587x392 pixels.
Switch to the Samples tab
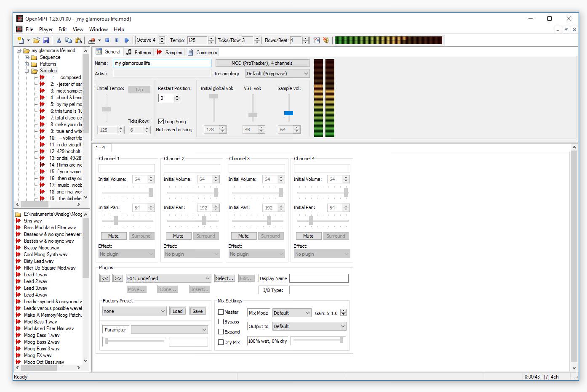(169, 52)
